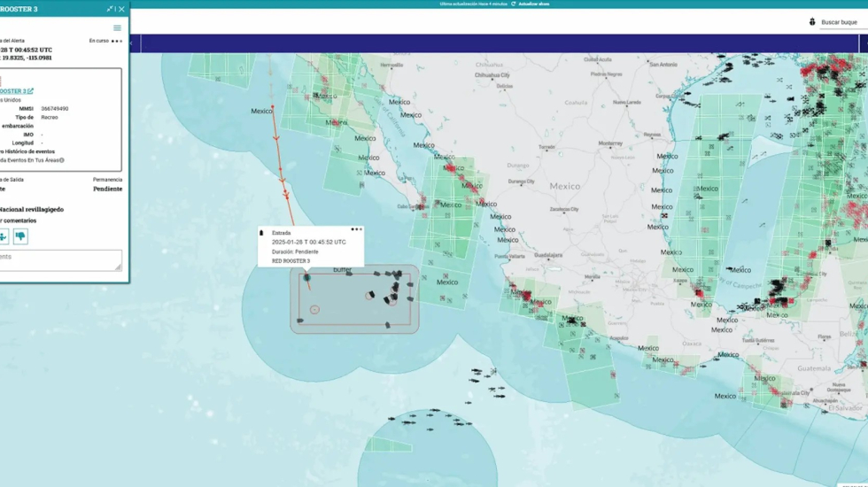
Task: Click the 'Pendiente' permanencia value
Action: click(107, 189)
